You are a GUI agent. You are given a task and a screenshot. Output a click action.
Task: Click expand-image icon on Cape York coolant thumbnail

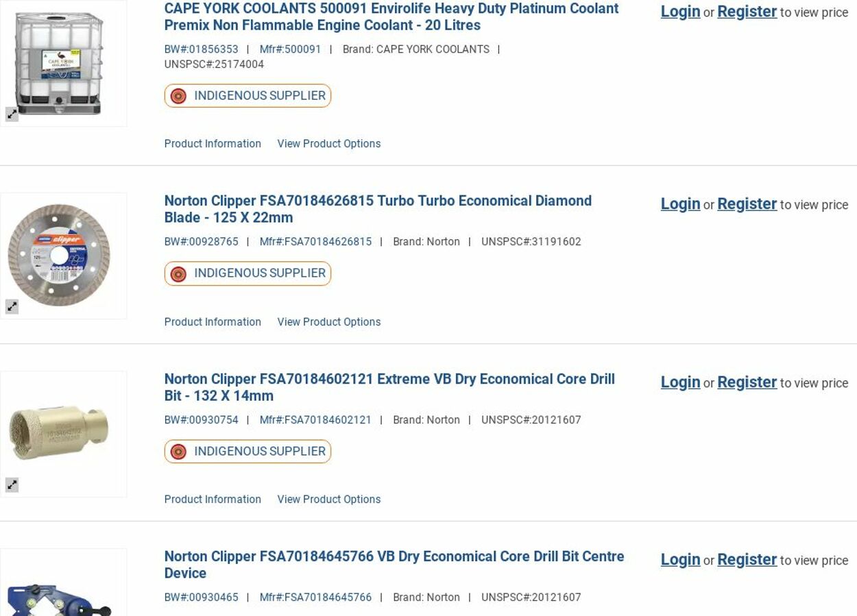tap(12, 114)
